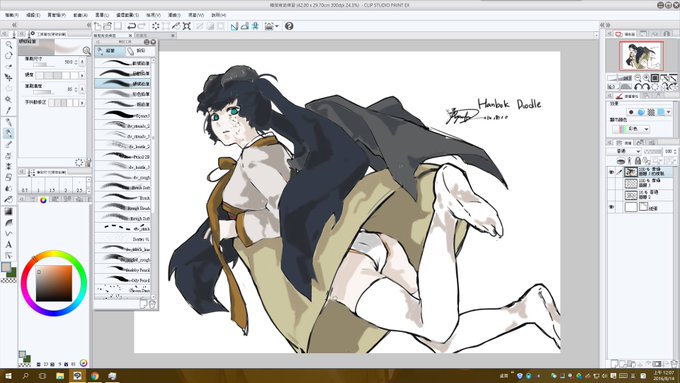
Task: Click the trash icon in sub tool panel
Action: click(153, 304)
